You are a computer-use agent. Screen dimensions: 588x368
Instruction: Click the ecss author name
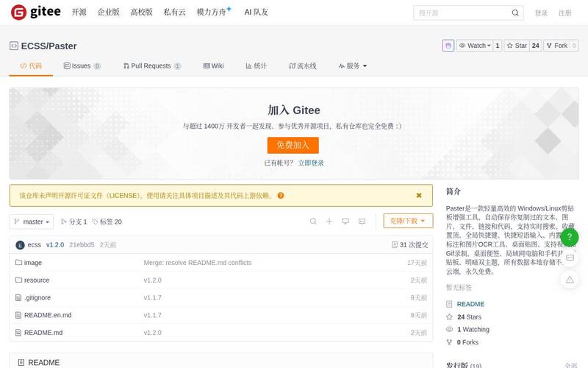(34, 245)
